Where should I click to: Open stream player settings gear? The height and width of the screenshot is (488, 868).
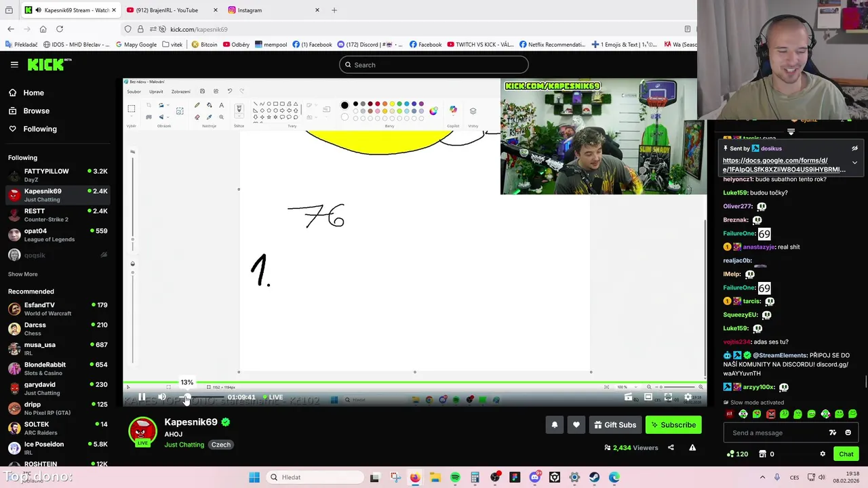(x=688, y=397)
